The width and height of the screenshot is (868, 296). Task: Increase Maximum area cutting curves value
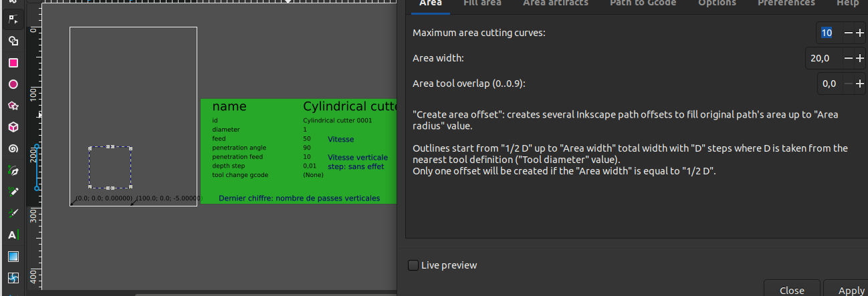click(x=860, y=33)
